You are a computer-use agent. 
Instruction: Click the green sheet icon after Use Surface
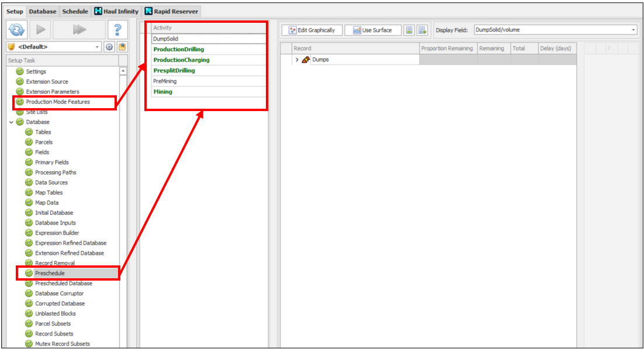[410, 30]
